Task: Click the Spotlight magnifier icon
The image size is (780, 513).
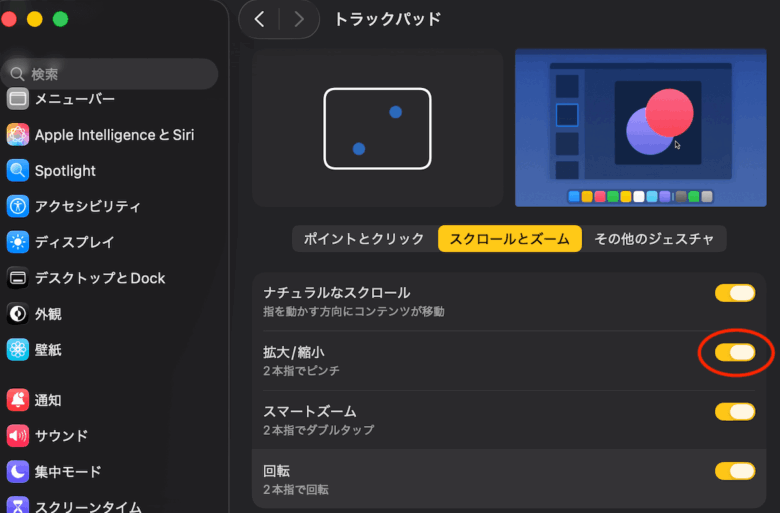Action: point(18,171)
